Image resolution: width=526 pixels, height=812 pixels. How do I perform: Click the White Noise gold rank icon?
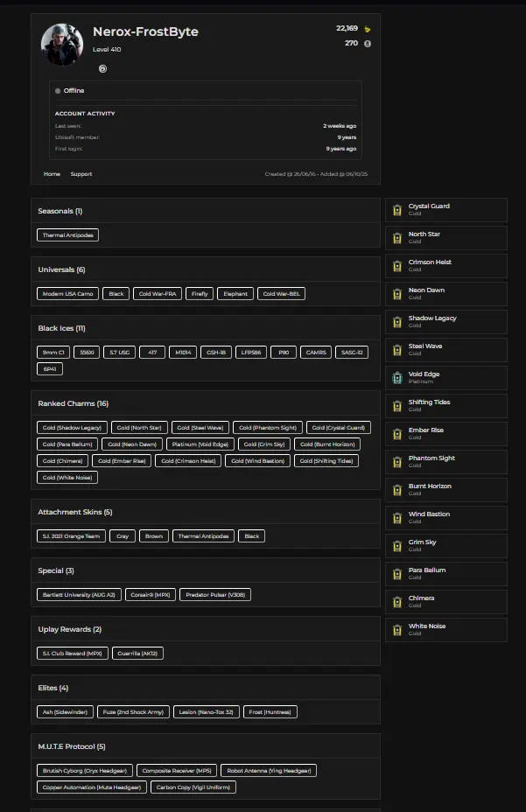pos(397,630)
